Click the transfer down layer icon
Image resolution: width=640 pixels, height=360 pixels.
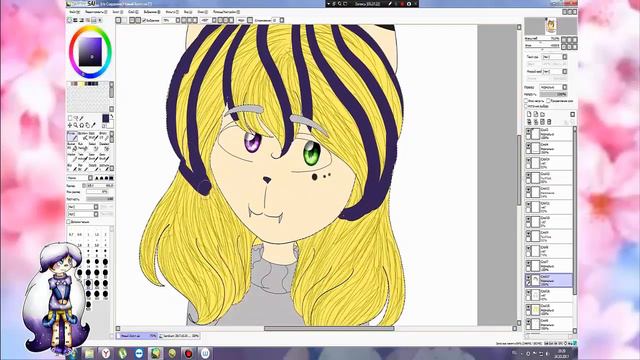pyautogui.click(x=529, y=122)
